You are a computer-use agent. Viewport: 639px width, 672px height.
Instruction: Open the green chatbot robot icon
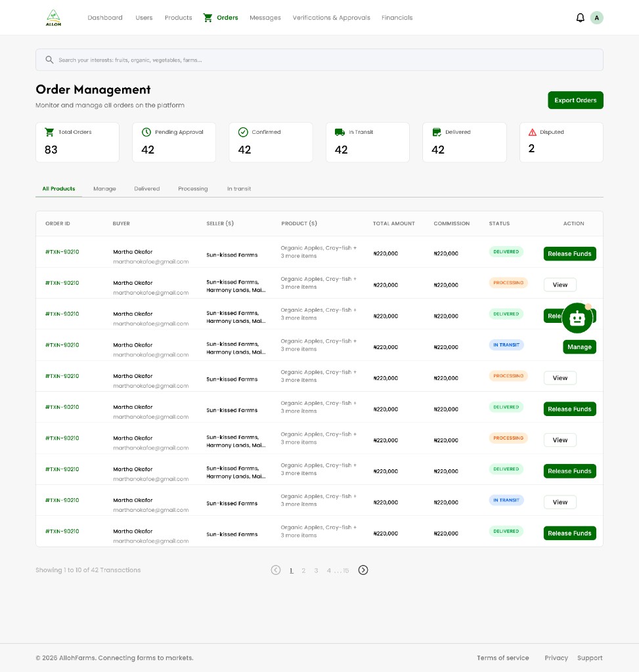point(577,318)
